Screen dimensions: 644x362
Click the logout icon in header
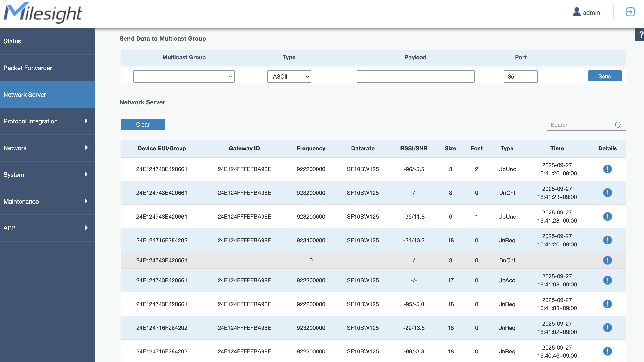coord(630,12)
